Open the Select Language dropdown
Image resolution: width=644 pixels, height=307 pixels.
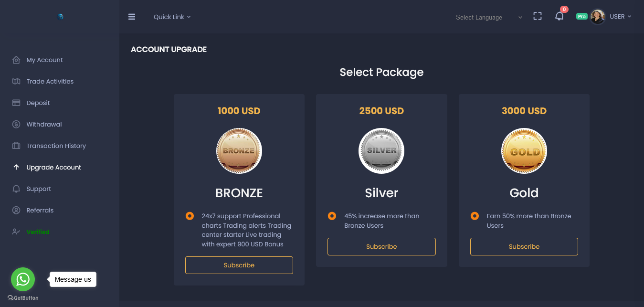pyautogui.click(x=489, y=17)
